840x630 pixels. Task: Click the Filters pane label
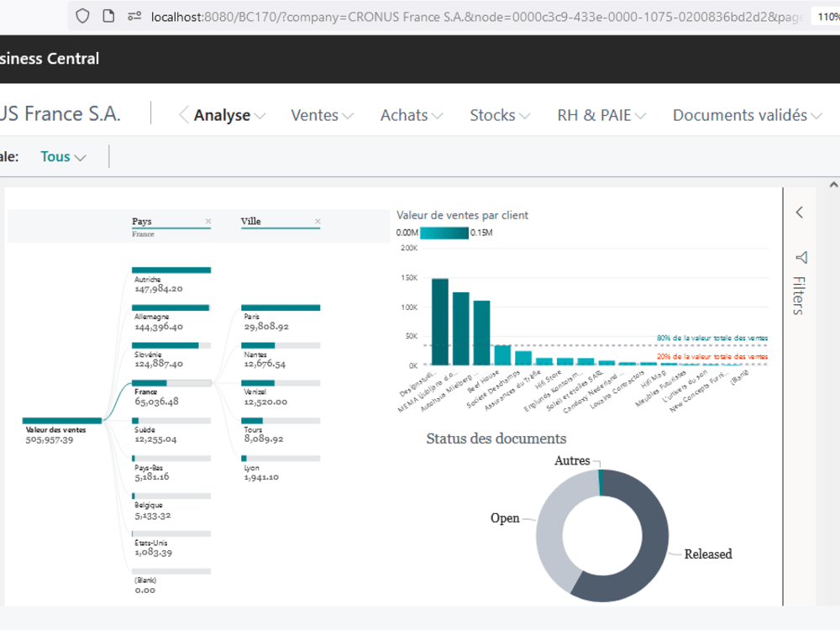click(799, 295)
